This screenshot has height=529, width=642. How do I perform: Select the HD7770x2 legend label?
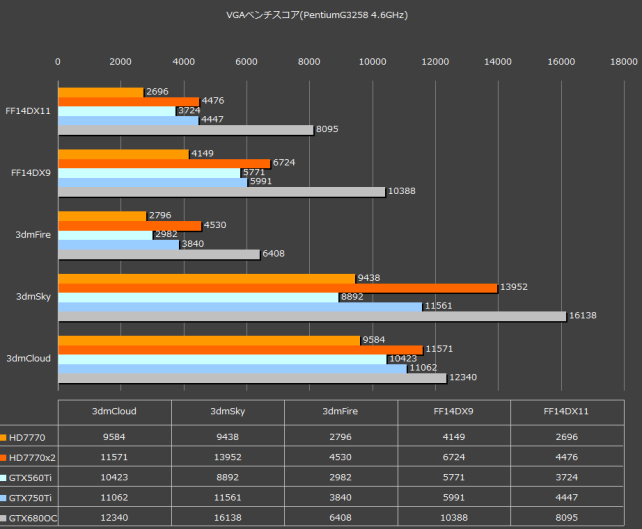32,458
